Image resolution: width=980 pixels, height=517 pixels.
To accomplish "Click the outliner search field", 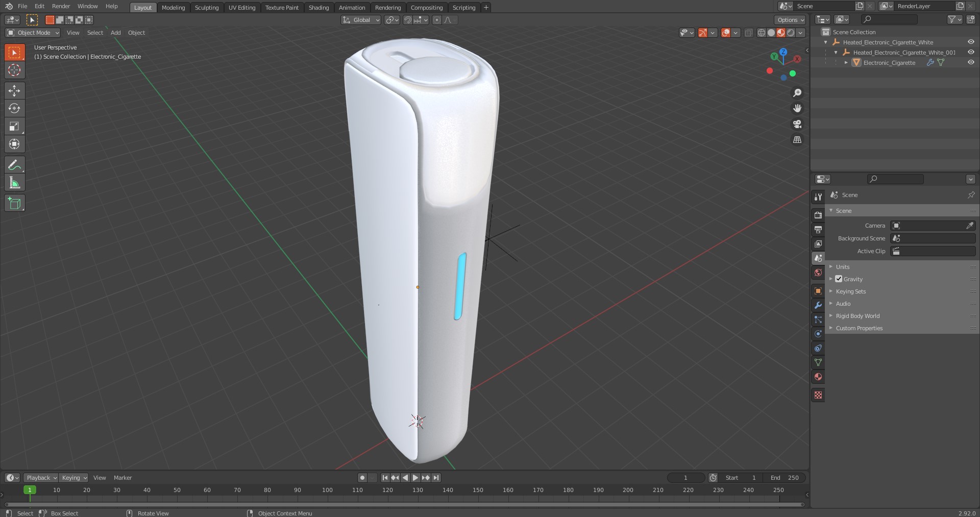I will (889, 19).
